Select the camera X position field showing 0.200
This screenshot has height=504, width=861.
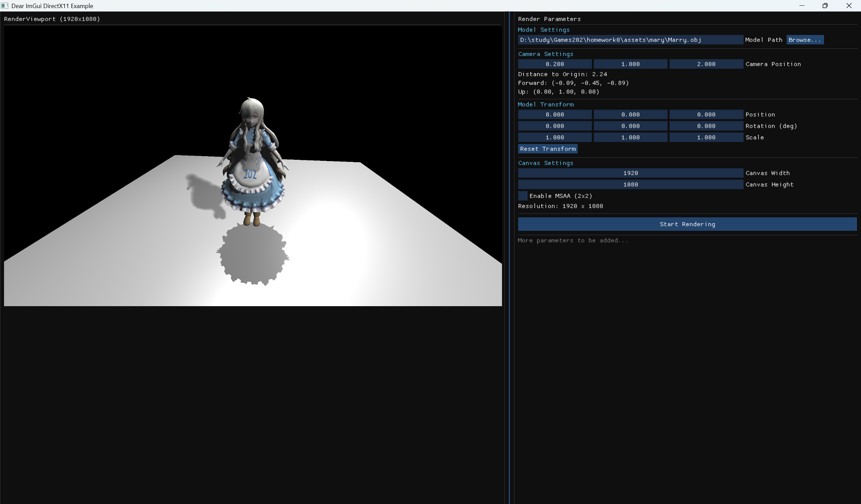554,64
